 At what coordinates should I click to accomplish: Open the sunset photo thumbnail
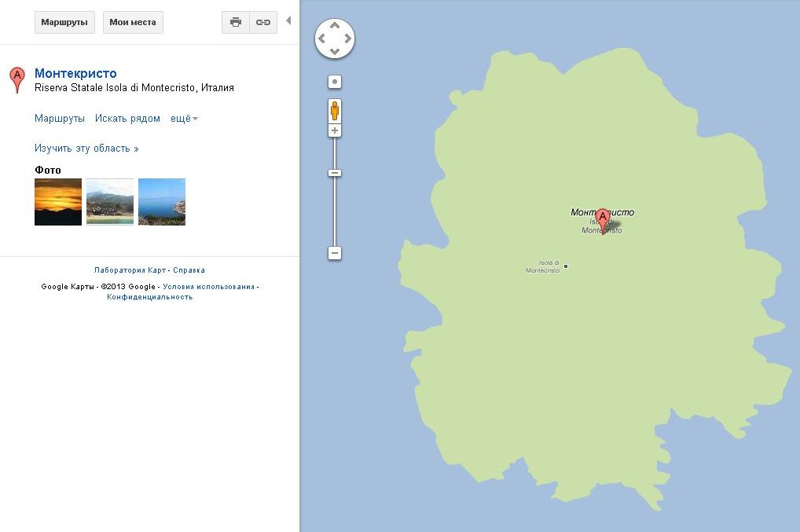[58, 202]
